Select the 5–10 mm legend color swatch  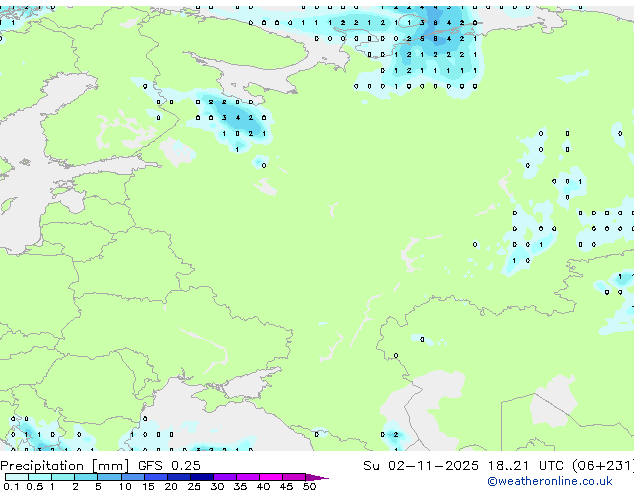pos(109,477)
